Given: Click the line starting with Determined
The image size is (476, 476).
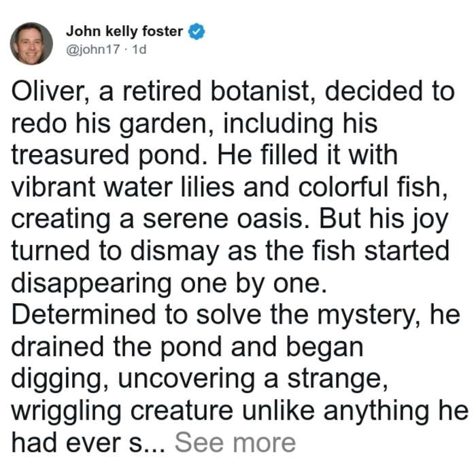Looking at the screenshot, I should pos(235,315).
